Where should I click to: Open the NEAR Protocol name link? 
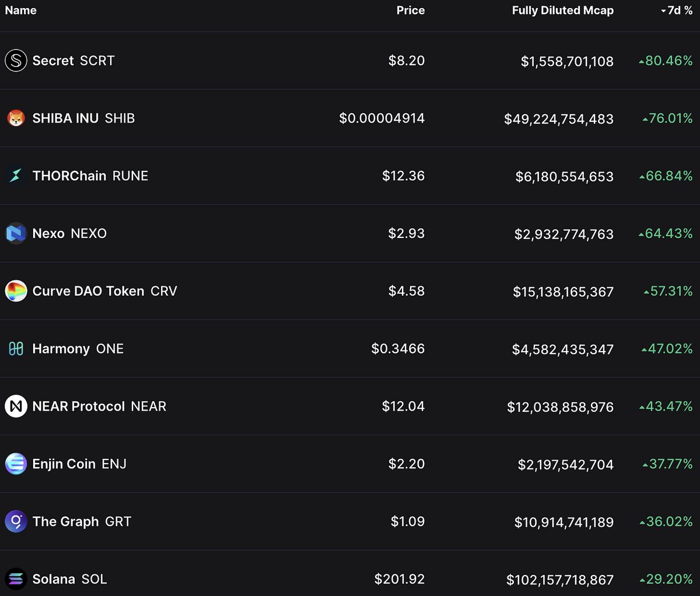[x=78, y=406]
